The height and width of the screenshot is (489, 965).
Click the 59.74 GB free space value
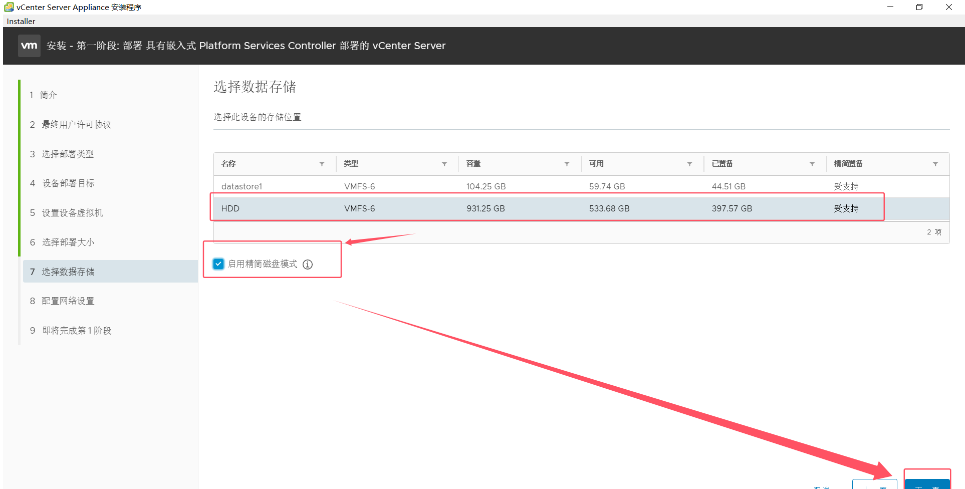click(x=607, y=186)
